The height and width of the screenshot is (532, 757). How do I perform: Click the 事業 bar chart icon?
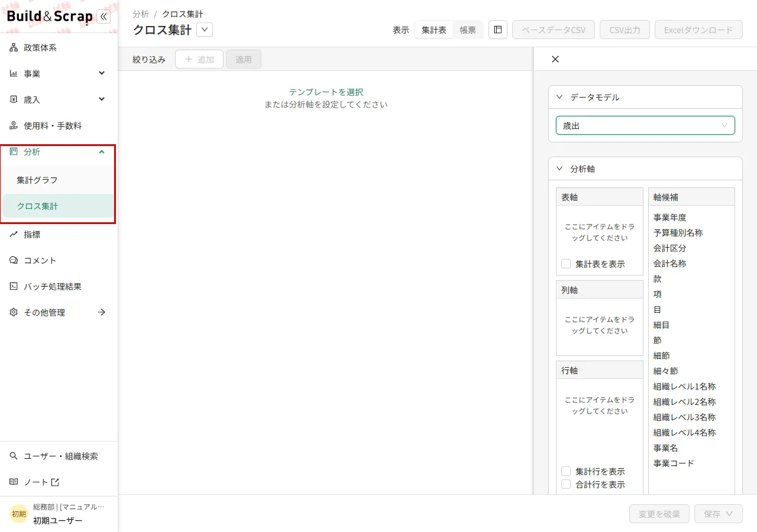14,74
